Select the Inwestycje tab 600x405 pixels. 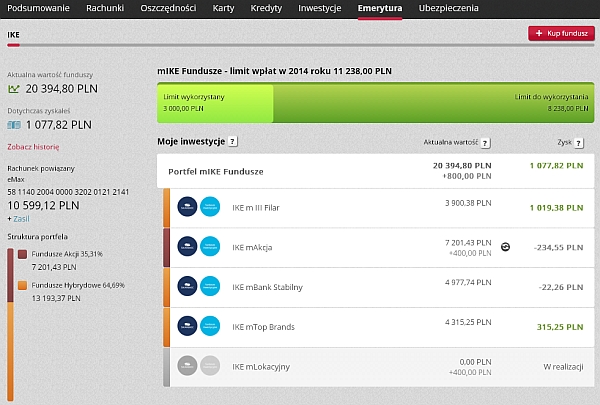coord(320,8)
